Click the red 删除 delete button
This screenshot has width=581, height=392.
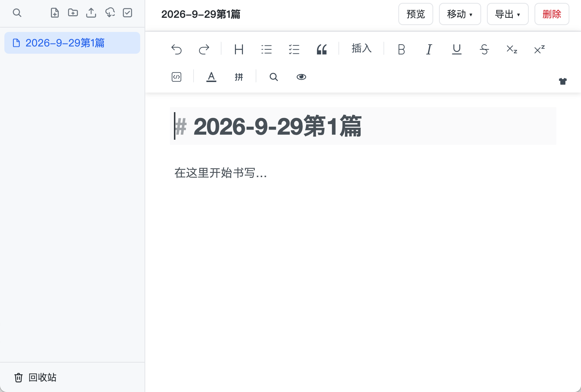click(552, 14)
